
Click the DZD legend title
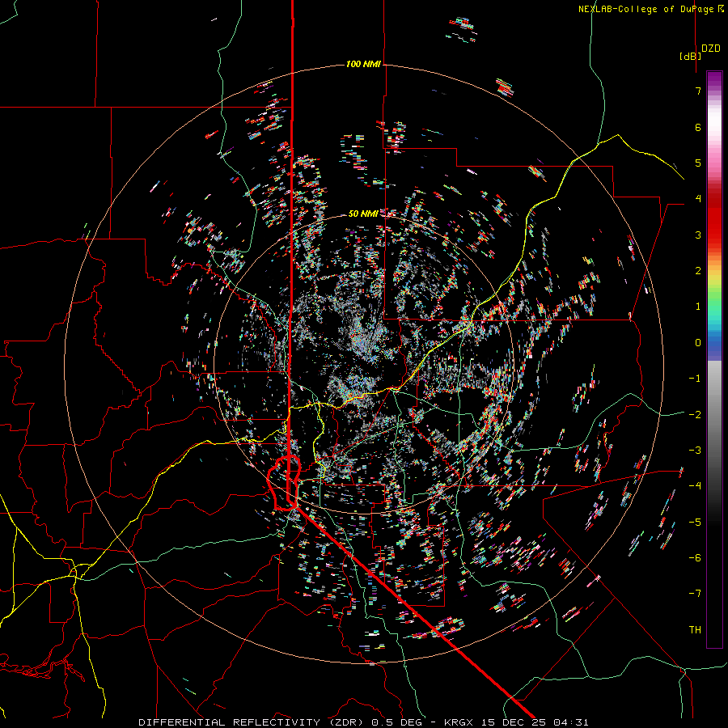pos(711,49)
